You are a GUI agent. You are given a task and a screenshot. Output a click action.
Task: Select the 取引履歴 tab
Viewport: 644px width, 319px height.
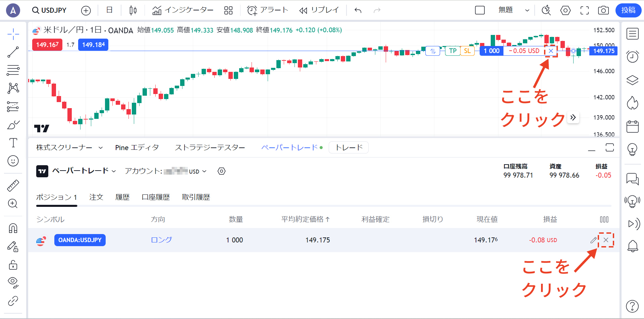click(196, 197)
